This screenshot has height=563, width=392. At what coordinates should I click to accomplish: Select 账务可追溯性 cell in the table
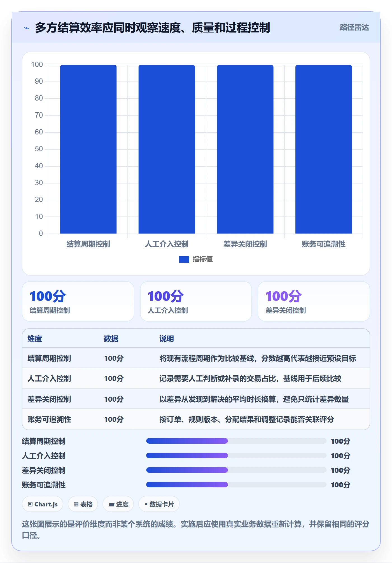click(x=49, y=420)
